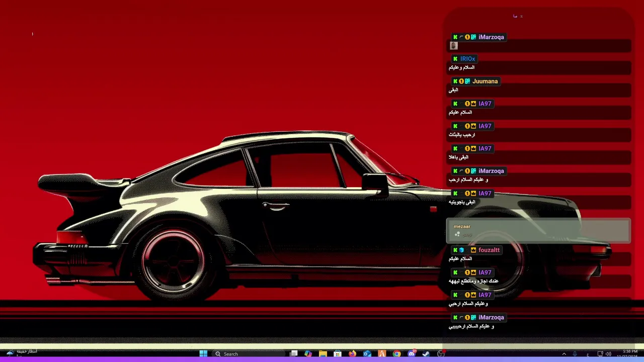This screenshot has height=362, width=644.
Task: Launch Google Chrome from the taskbar
Action: [x=396, y=354]
